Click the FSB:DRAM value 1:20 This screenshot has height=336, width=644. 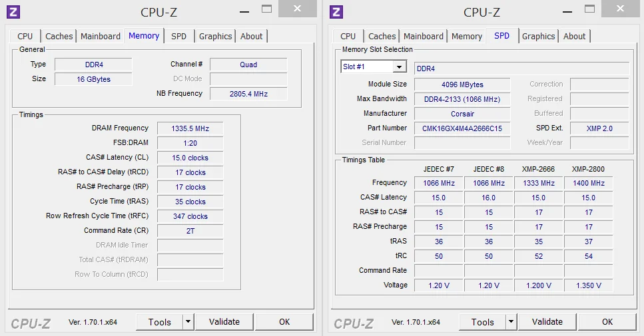click(x=190, y=143)
